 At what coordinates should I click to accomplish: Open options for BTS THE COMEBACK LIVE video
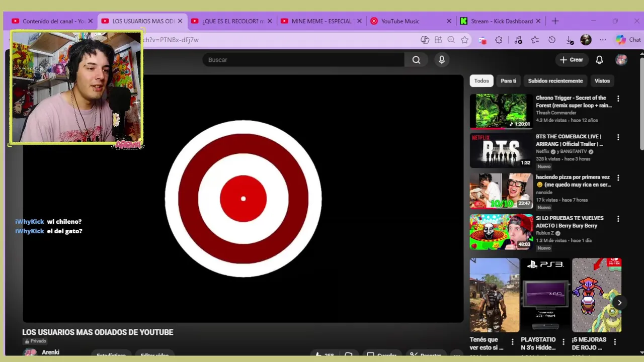(618, 137)
